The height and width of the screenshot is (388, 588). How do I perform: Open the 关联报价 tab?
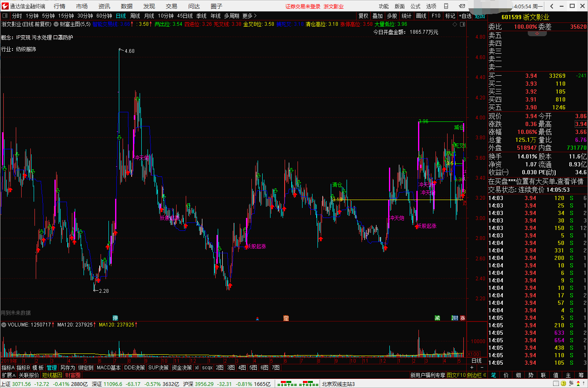(29, 375)
